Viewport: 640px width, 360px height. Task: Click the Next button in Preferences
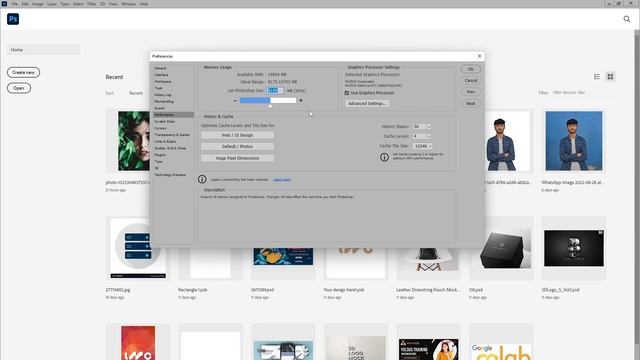(x=471, y=103)
